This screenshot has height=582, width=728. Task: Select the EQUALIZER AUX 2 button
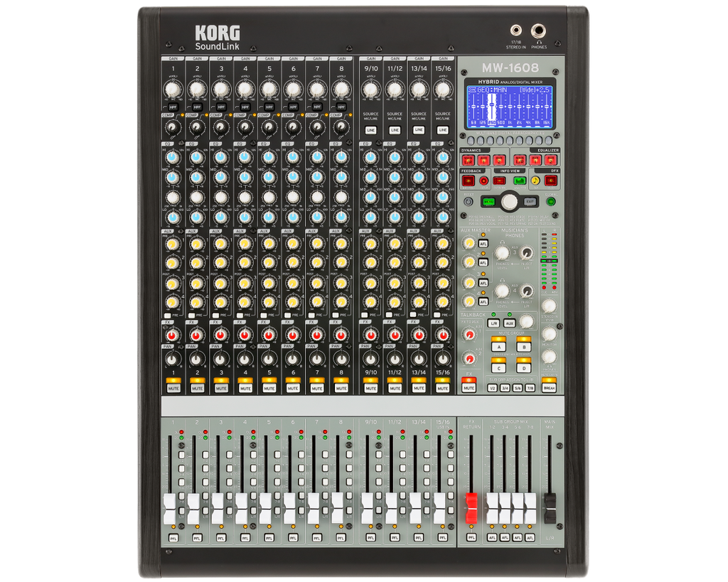pyautogui.click(x=551, y=160)
